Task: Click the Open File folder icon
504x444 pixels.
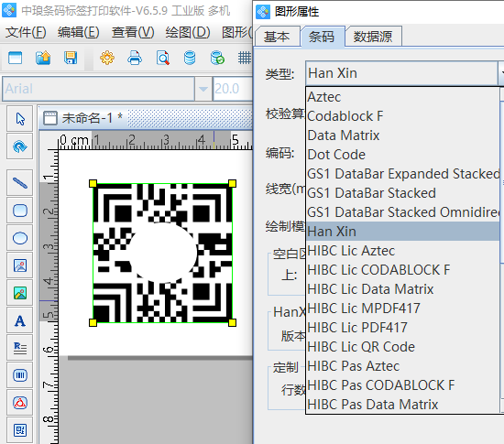Action: coord(43,58)
